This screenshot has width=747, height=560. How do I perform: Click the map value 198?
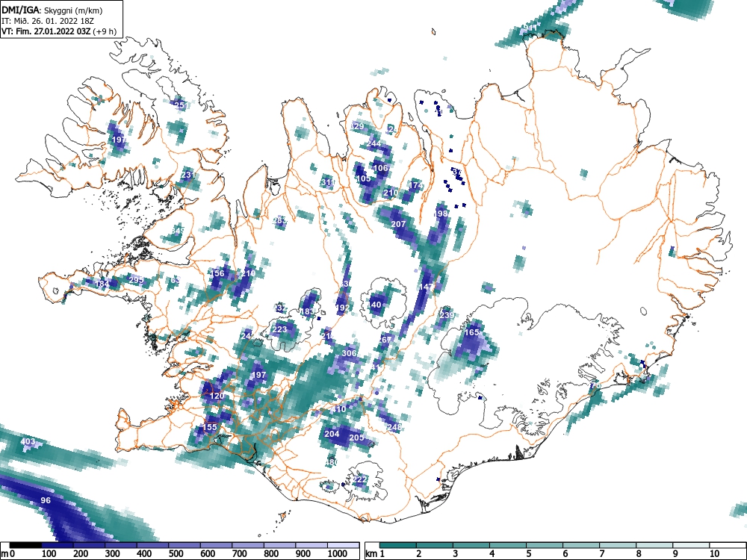[441, 214]
